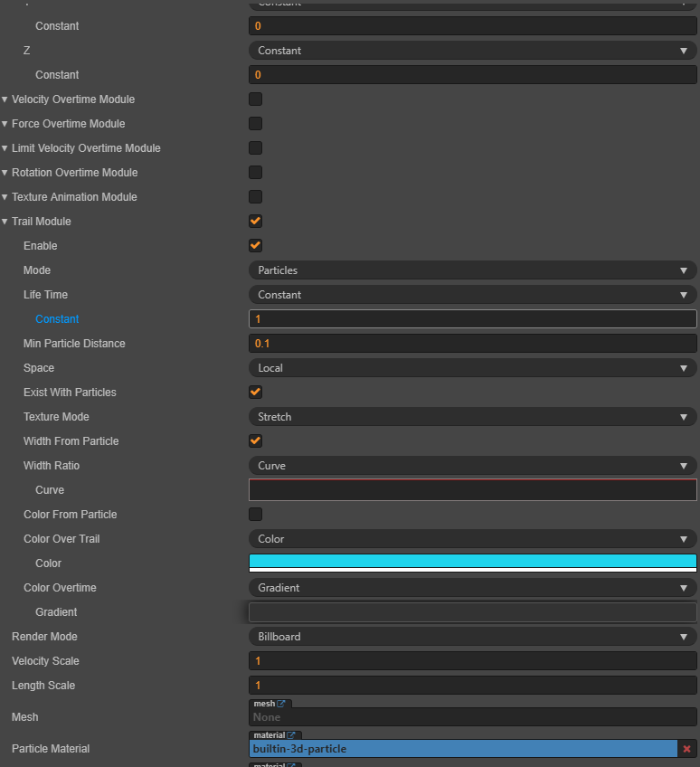Expand the Force Overtime Module triangle
This screenshot has height=767, width=700.
[5, 124]
